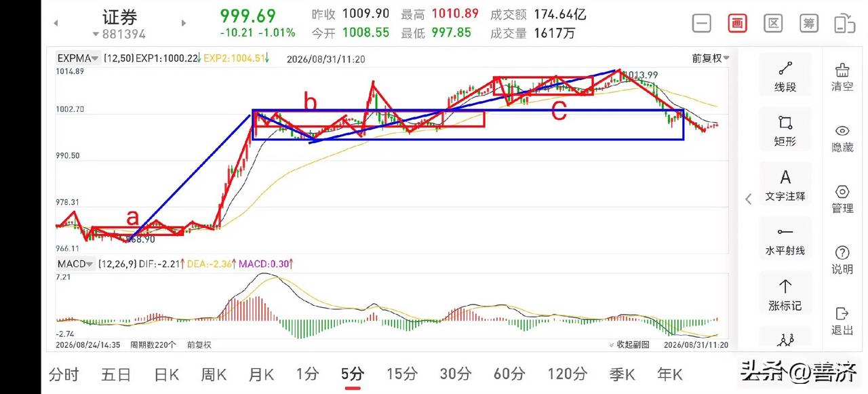Choose the 文字注释 text annotation tool

tap(785, 185)
